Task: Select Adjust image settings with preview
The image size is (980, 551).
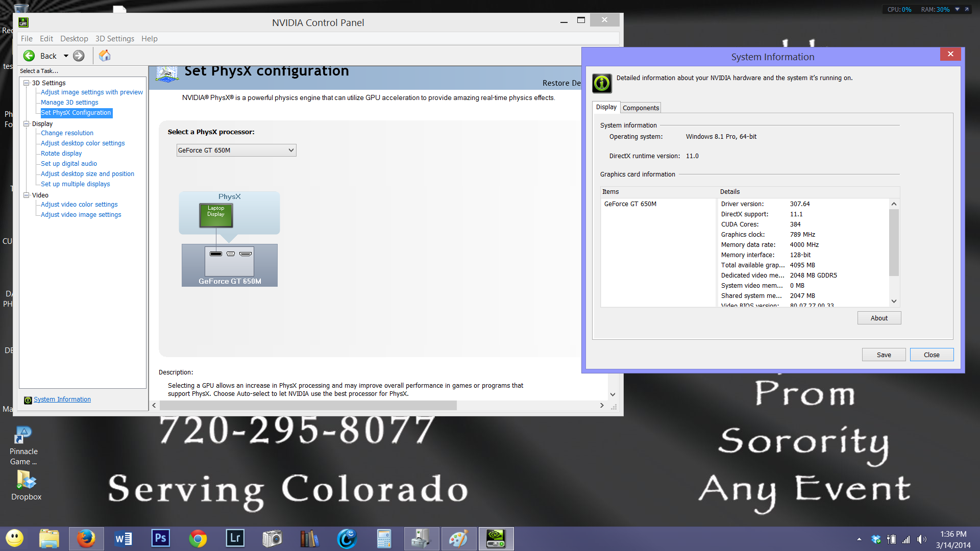Action: [92, 92]
